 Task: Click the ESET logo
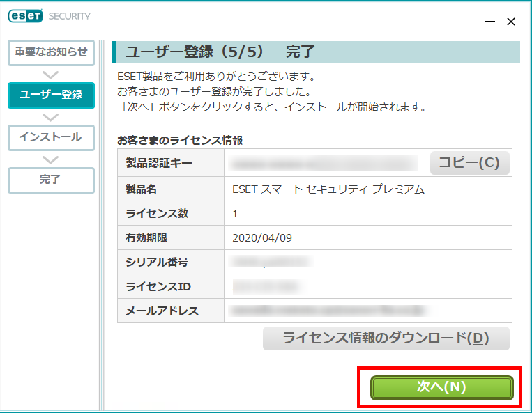[26, 16]
